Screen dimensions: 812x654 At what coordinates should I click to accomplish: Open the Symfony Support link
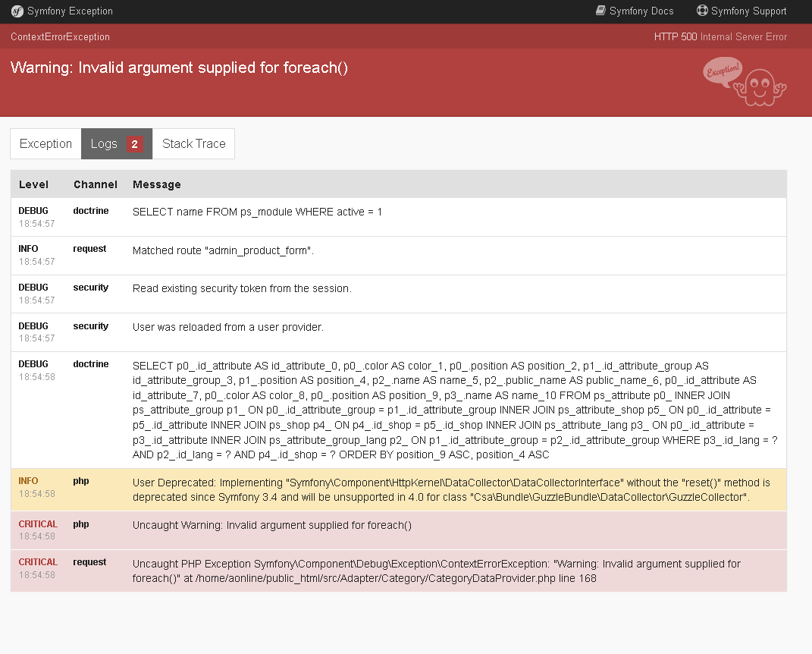(x=741, y=11)
